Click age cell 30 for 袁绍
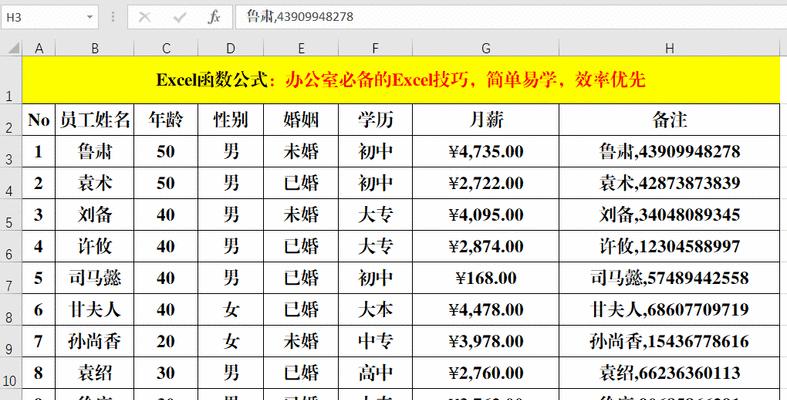 166,372
